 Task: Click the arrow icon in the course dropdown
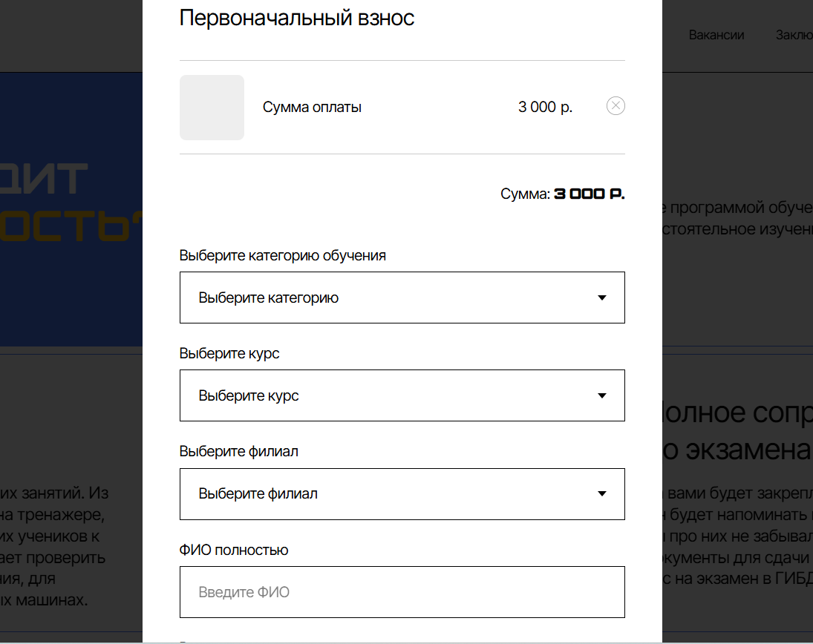[x=601, y=396]
